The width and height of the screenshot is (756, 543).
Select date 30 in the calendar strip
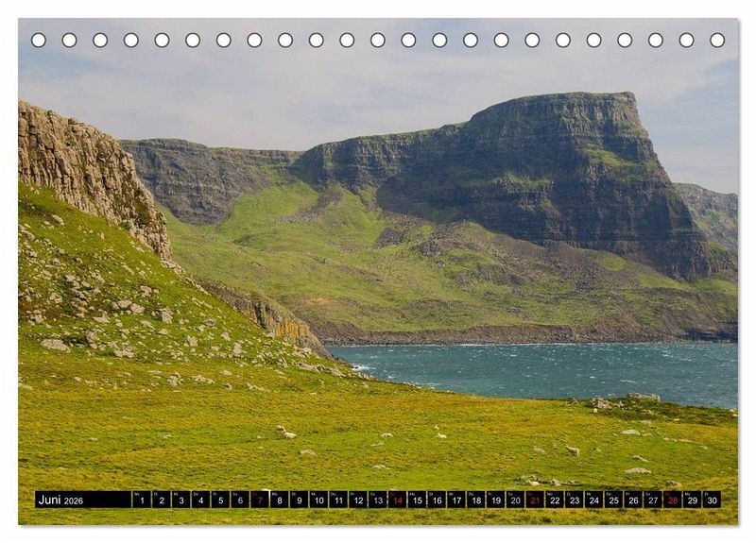pyautogui.click(x=713, y=500)
